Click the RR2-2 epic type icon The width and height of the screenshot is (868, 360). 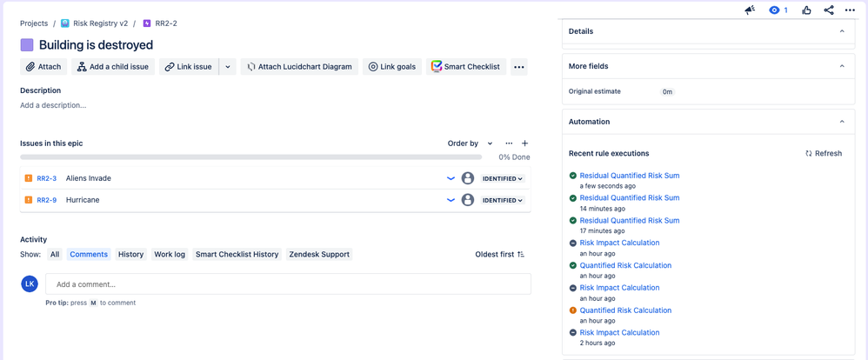[147, 23]
